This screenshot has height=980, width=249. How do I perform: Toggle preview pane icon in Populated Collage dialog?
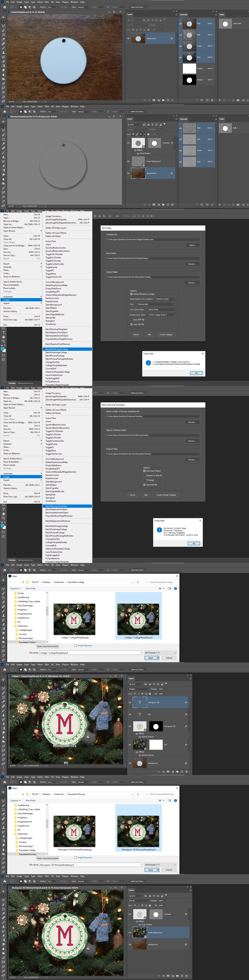coord(169,589)
